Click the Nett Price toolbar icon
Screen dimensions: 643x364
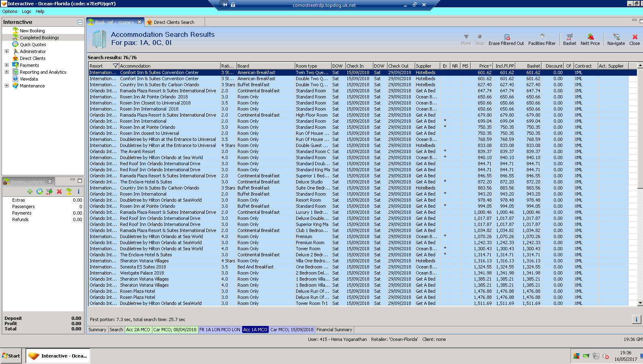coord(590,37)
